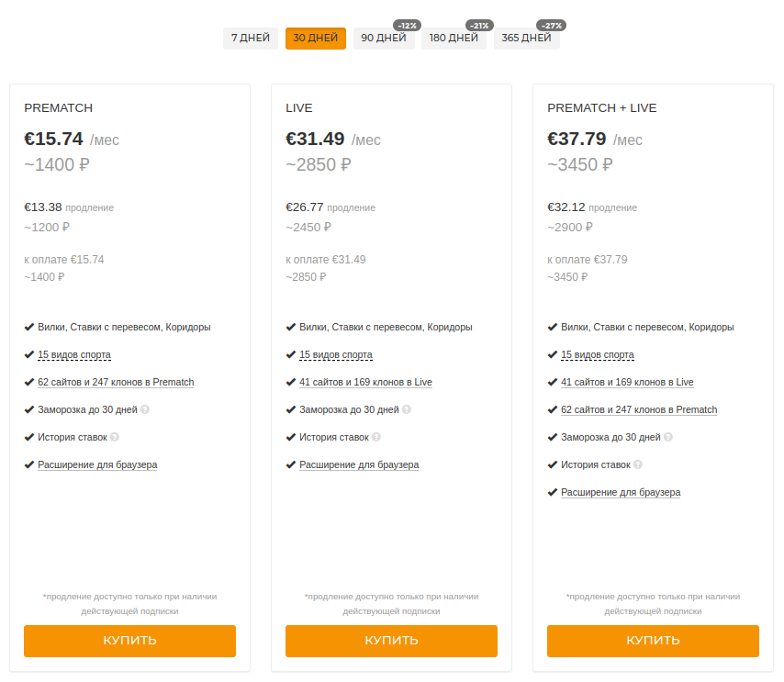This screenshot has width=784, height=682.
Task: Buy the LIVE plan with КУПИТЬ
Action: (x=391, y=641)
